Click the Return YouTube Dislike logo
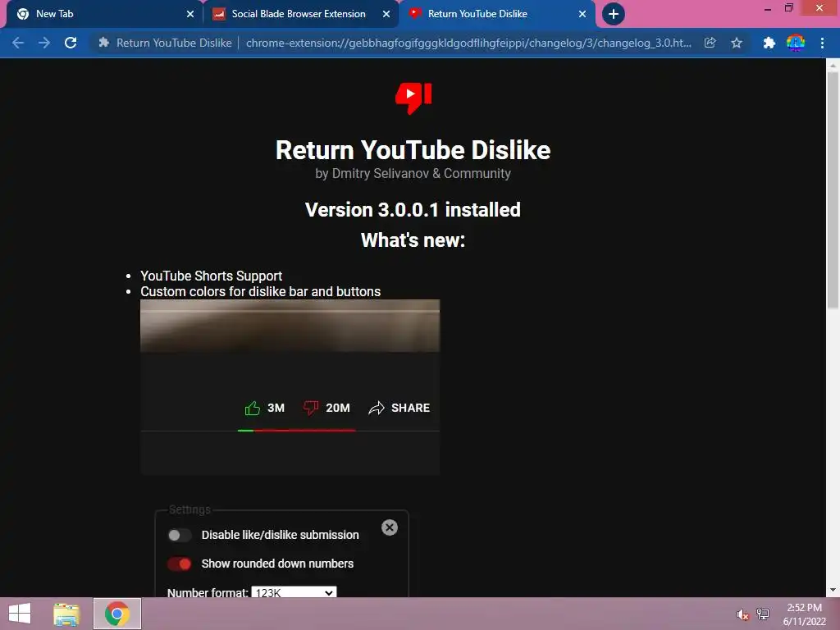Image resolution: width=840 pixels, height=630 pixels. [413, 98]
